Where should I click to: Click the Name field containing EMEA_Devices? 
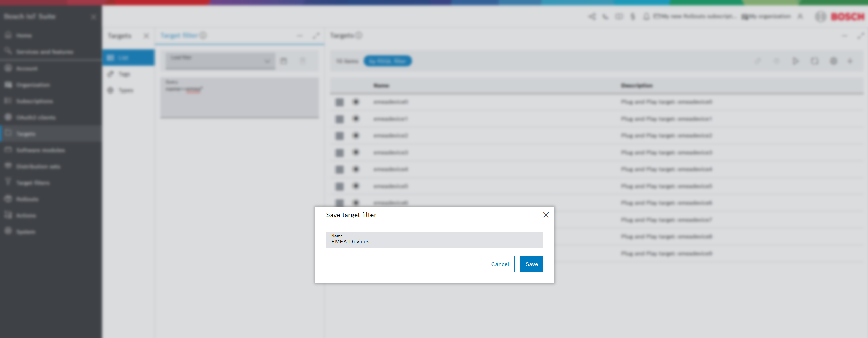(434, 240)
